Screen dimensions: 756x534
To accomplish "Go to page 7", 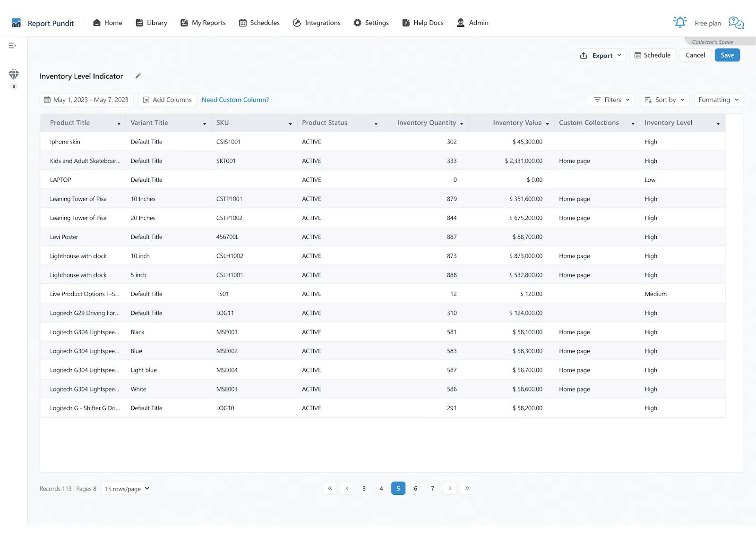I will 432,488.
